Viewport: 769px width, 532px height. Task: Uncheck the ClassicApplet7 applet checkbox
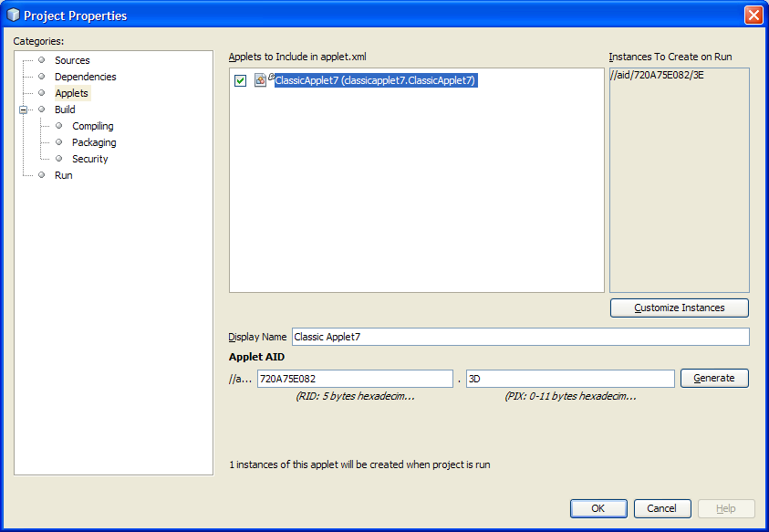(x=241, y=80)
